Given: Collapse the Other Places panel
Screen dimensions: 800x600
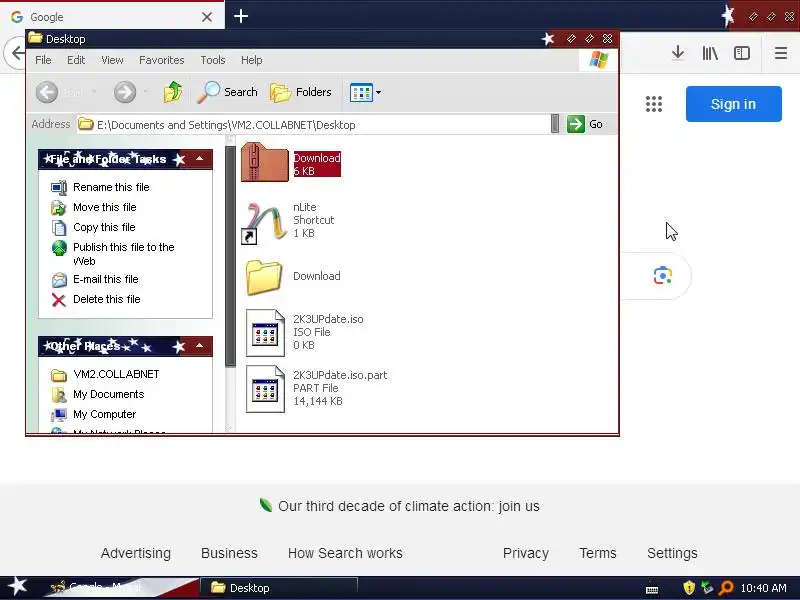Looking at the screenshot, I should [x=199, y=346].
